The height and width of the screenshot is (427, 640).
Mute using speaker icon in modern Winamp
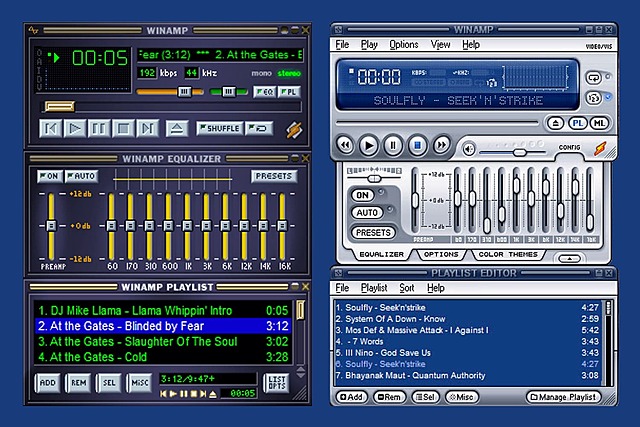469,150
